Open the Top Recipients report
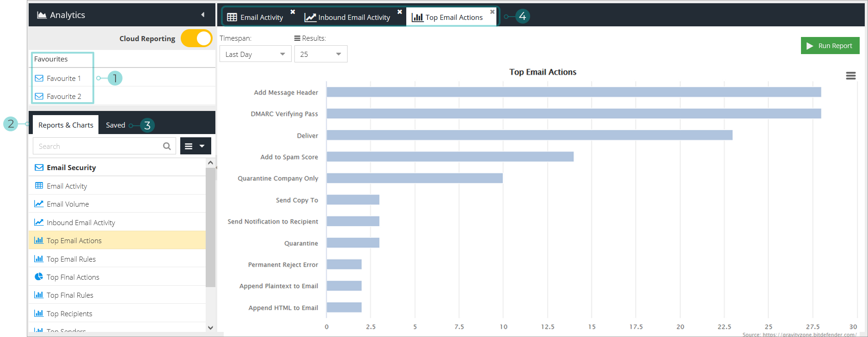The image size is (868, 337). click(117, 313)
